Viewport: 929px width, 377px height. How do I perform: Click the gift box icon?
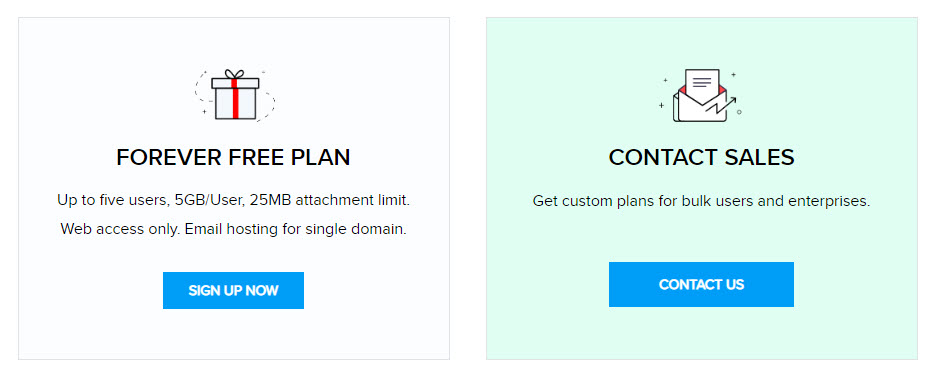235,95
